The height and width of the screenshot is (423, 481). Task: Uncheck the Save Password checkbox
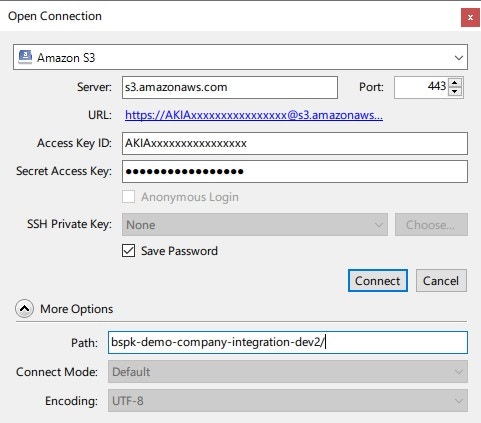point(128,251)
